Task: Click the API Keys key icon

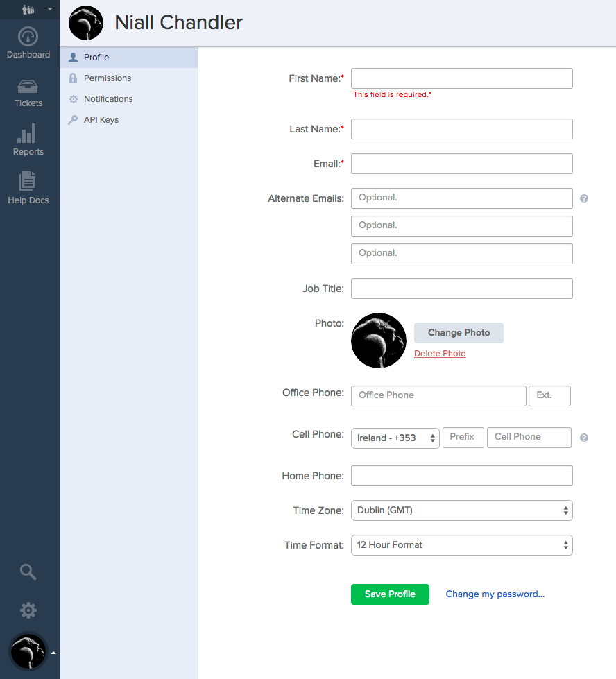Action: (x=73, y=120)
